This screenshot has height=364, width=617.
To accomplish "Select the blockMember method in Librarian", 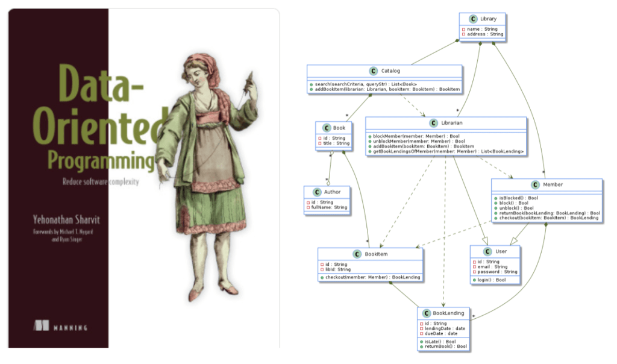I will [416, 137].
